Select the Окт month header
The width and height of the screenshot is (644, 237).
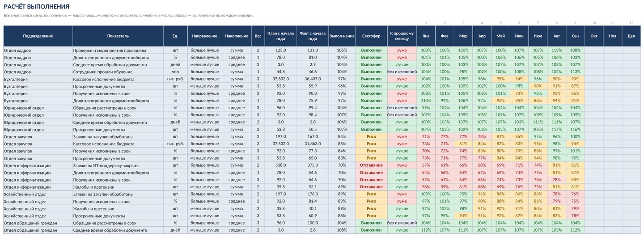(x=594, y=36)
